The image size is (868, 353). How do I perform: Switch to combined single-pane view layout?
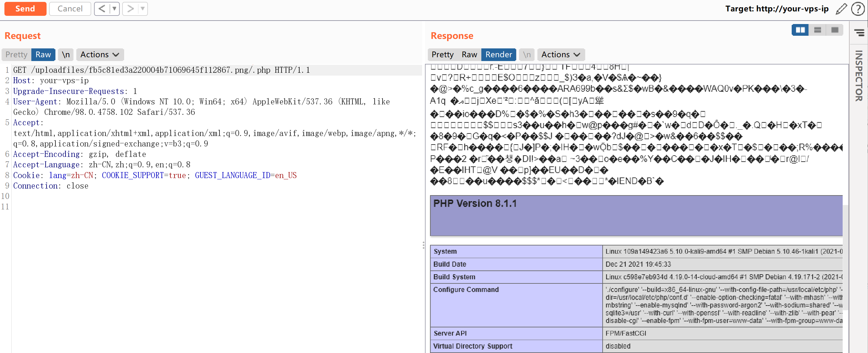(834, 30)
